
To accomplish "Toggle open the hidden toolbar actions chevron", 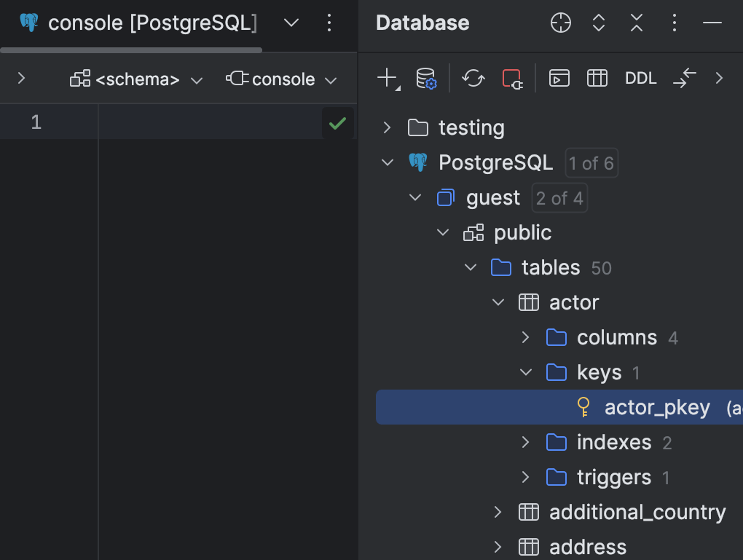I will [719, 78].
